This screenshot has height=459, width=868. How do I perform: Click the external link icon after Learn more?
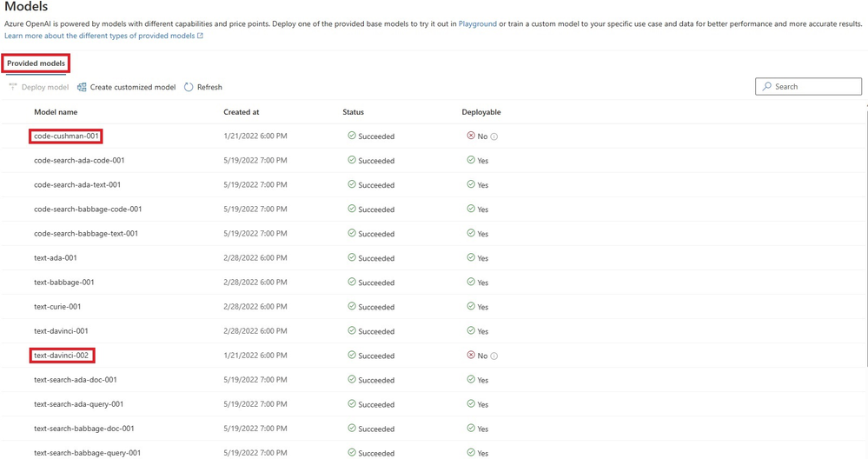click(x=201, y=36)
